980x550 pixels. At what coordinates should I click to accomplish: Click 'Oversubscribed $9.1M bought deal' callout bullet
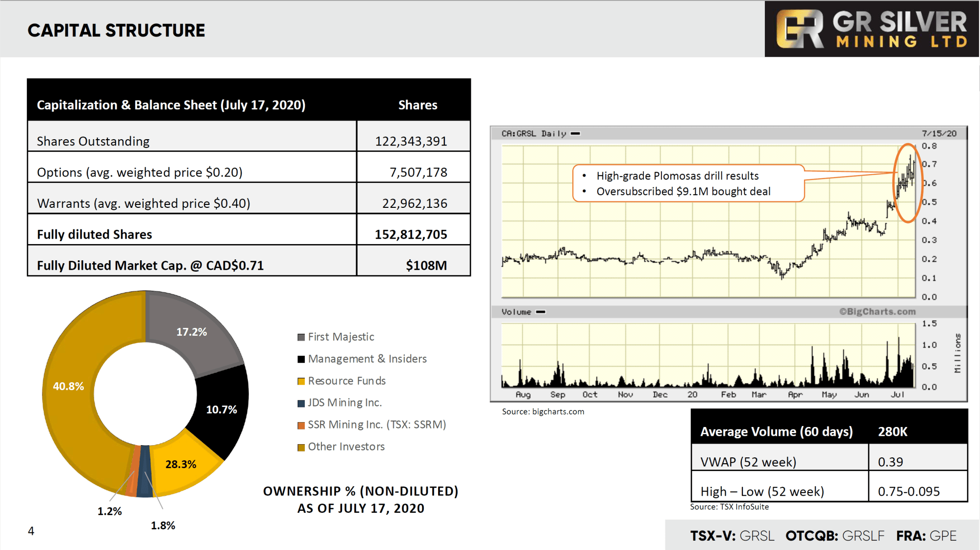(x=684, y=192)
